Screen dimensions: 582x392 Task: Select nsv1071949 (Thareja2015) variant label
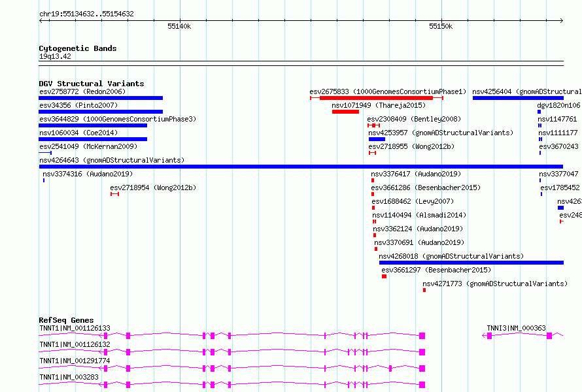[x=379, y=105]
